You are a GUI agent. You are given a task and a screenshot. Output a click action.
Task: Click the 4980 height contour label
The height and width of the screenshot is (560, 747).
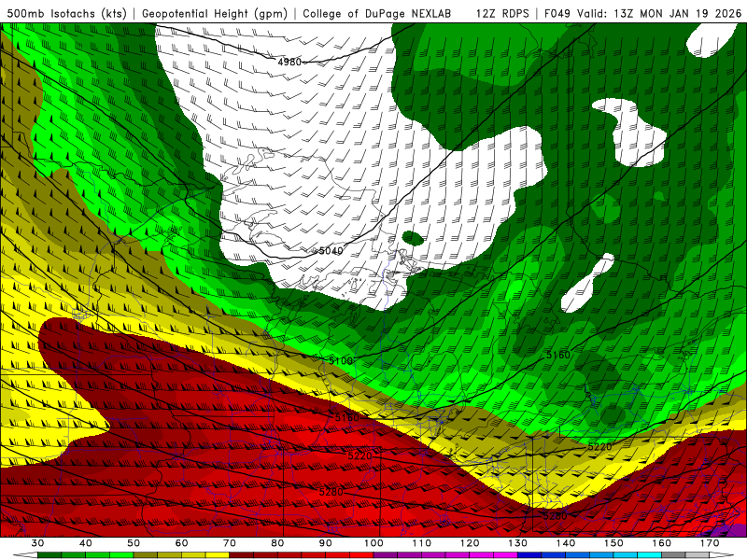289,62
